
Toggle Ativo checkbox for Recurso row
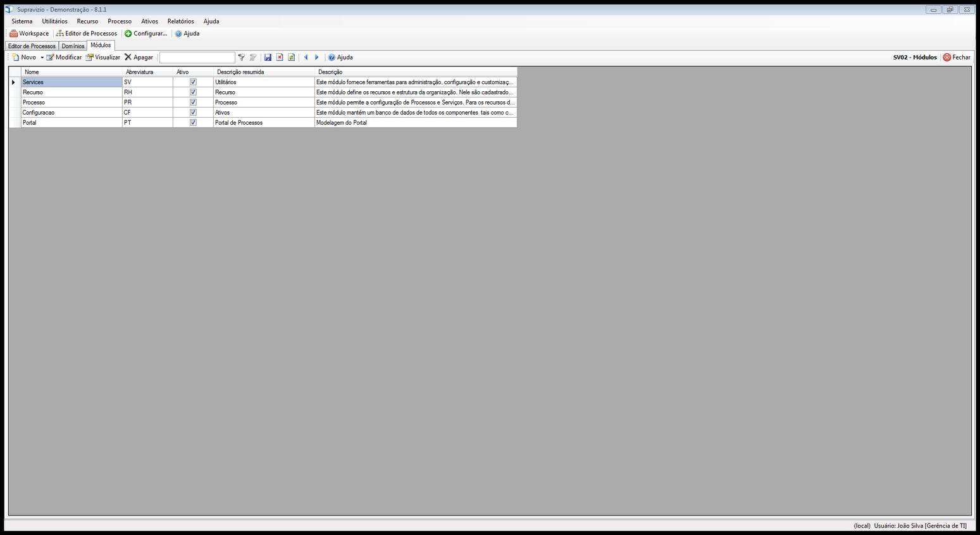193,92
